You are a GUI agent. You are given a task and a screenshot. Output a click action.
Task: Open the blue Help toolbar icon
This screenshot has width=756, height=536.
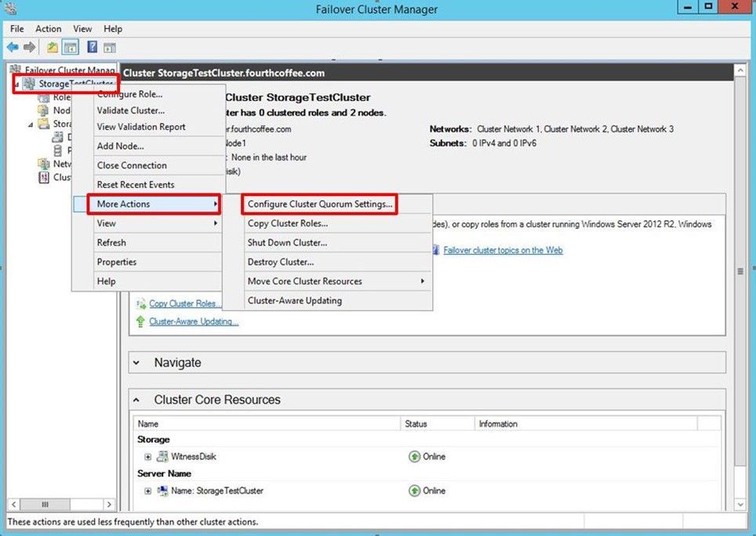tap(92, 47)
